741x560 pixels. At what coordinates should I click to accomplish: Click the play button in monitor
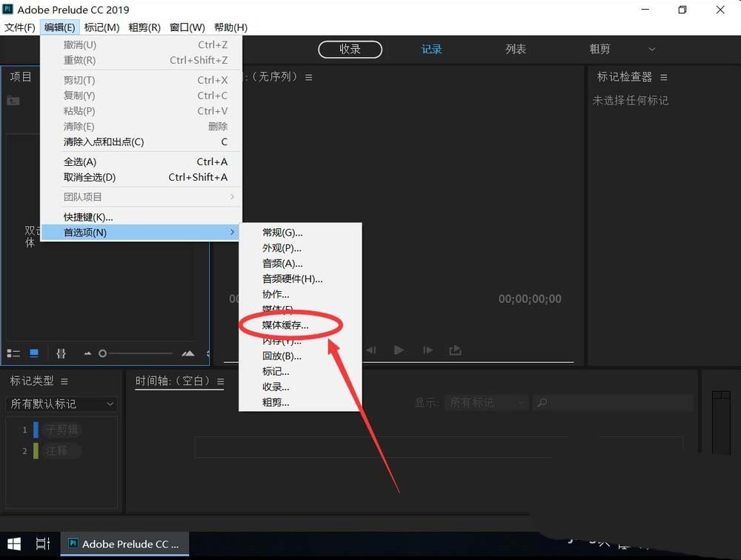399,350
